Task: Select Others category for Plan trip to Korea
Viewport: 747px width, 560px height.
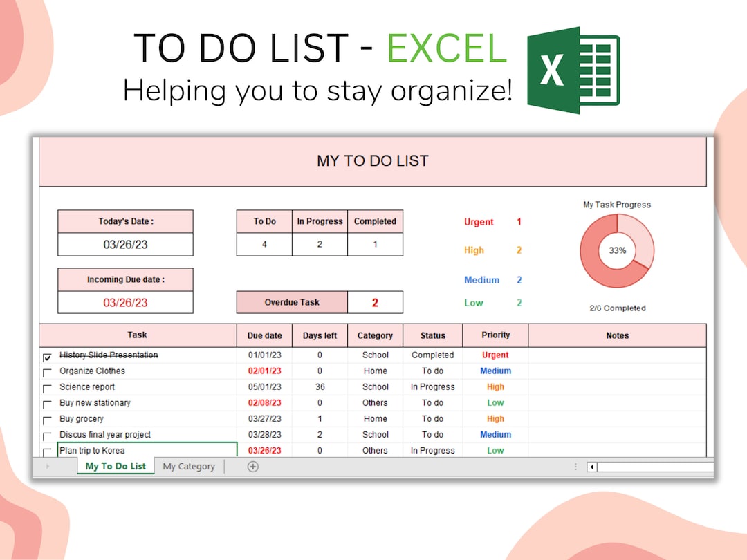Action: pyautogui.click(x=375, y=451)
